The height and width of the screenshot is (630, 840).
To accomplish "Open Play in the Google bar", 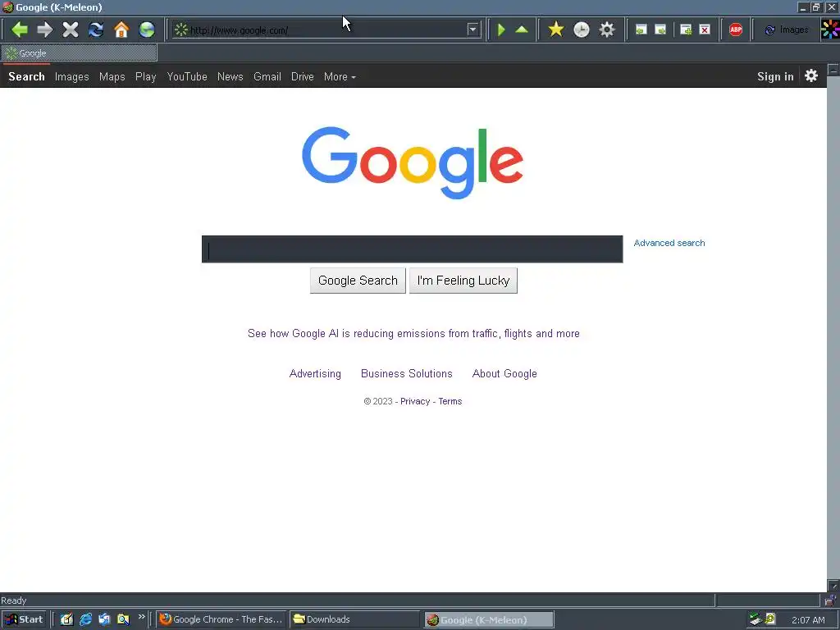I will [x=146, y=76].
